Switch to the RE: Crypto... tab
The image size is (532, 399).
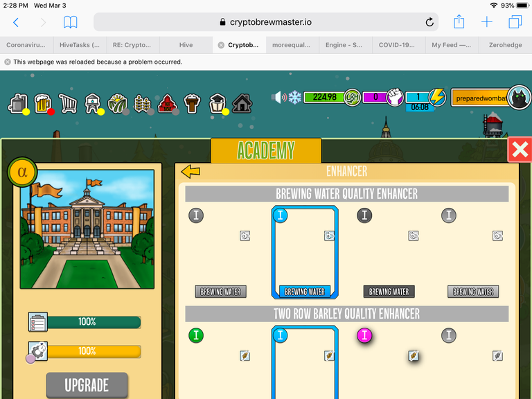[133, 45]
